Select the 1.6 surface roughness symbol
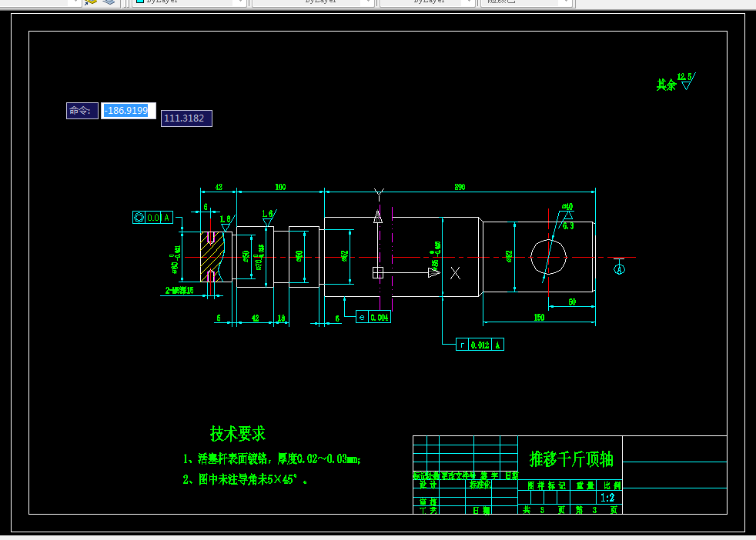 pos(269,218)
